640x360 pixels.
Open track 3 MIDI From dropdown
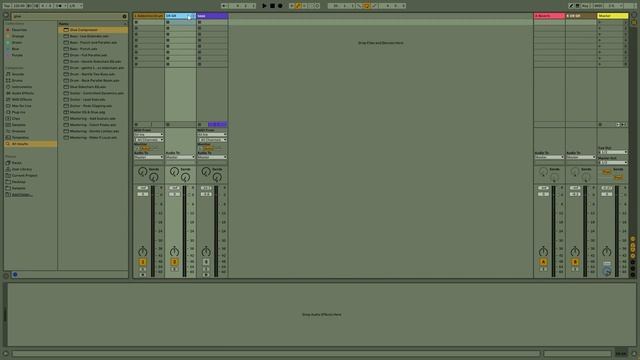212,135
